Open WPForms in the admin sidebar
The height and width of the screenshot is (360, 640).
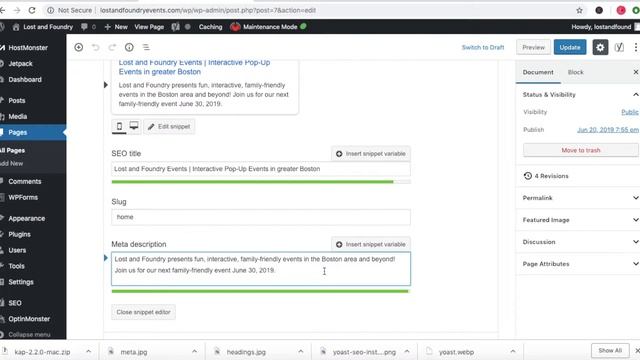[x=23, y=197]
